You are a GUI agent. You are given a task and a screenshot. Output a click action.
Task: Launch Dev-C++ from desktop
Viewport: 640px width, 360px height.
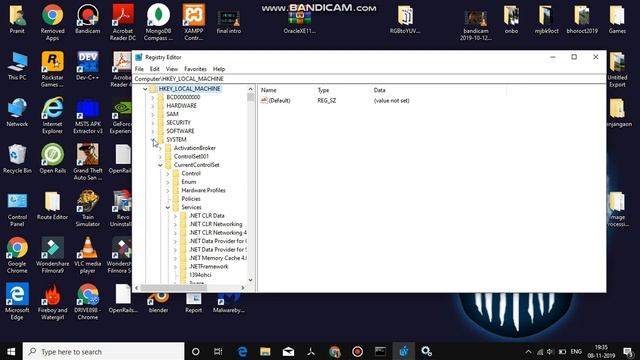(x=87, y=66)
